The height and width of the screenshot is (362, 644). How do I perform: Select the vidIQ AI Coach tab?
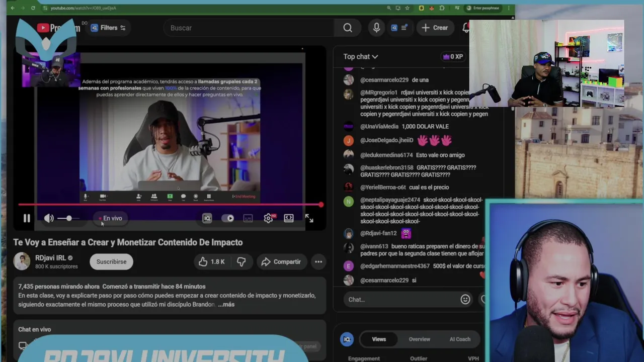point(460,339)
